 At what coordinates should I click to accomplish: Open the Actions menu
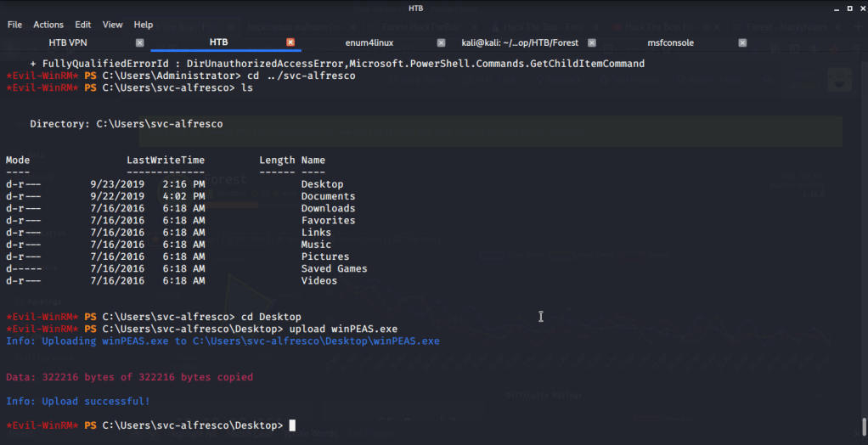click(48, 25)
